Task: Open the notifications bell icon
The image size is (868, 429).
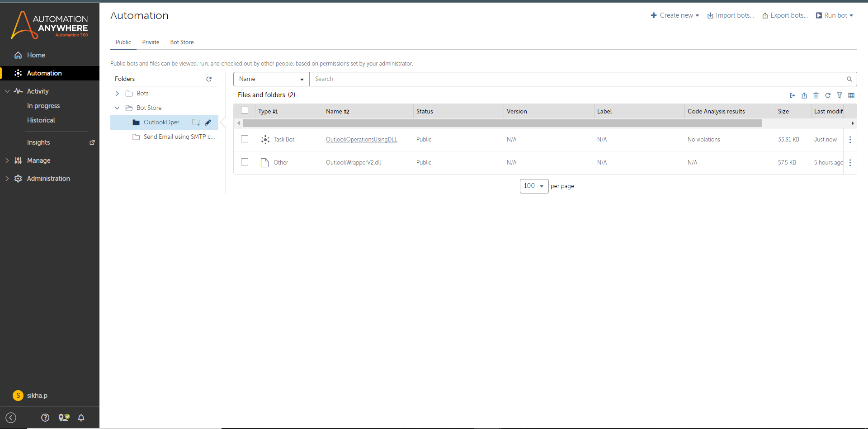Action: tap(81, 418)
